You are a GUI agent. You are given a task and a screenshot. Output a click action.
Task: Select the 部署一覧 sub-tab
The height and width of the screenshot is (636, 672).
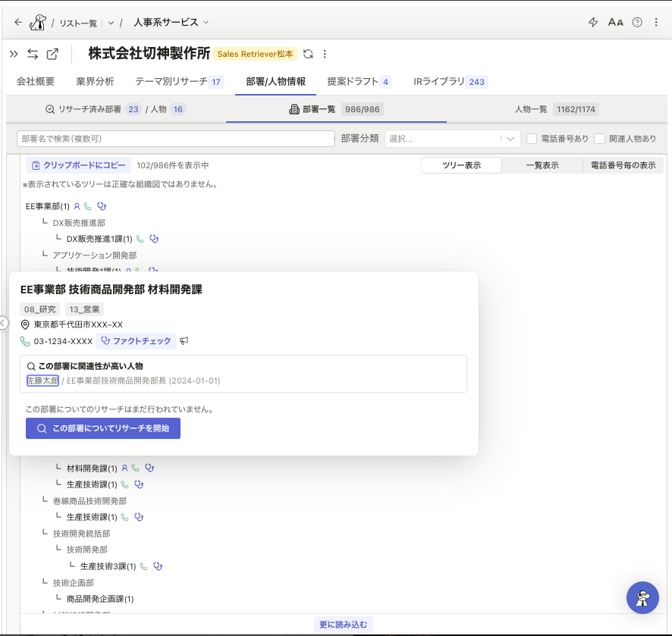coord(336,109)
